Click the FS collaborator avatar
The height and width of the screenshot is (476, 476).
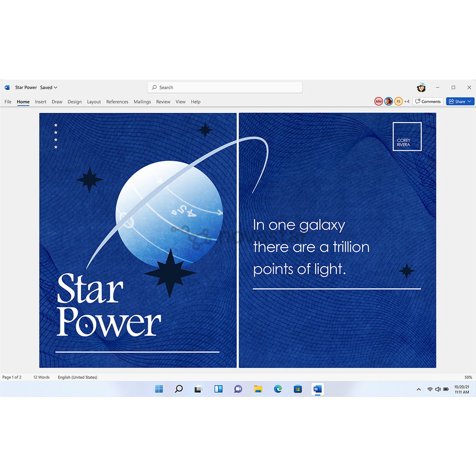pyautogui.click(x=398, y=101)
